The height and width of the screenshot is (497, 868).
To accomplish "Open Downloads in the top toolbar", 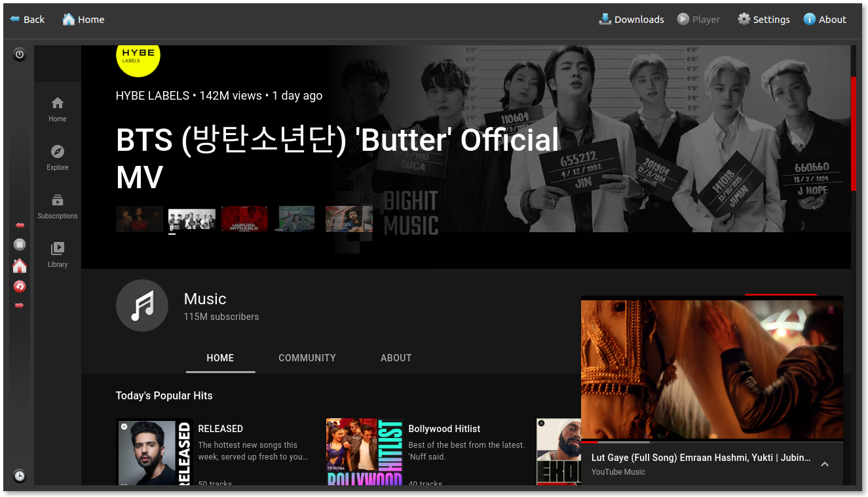I will 632,20.
